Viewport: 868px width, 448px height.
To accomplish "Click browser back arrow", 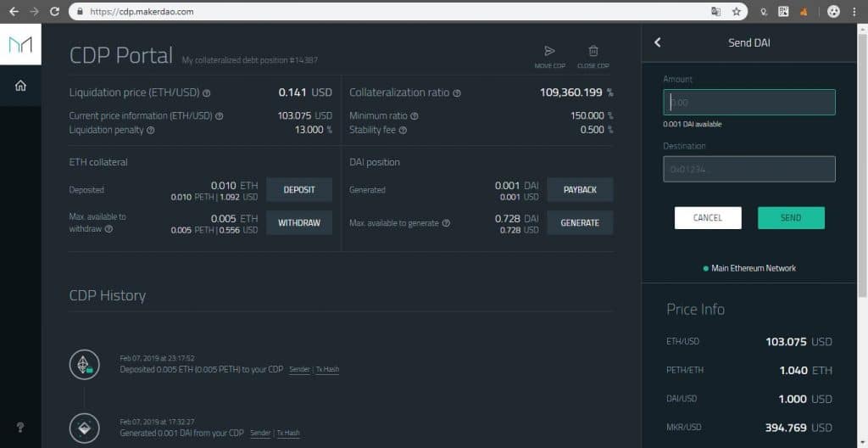I will coord(14,11).
